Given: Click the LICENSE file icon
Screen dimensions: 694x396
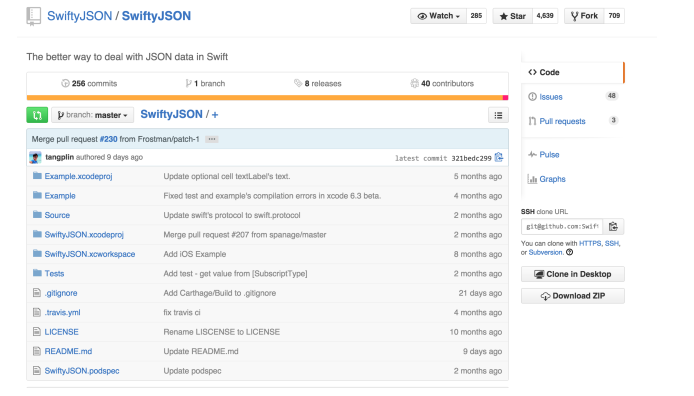Looking at the screenshot, I should (37, 332).
